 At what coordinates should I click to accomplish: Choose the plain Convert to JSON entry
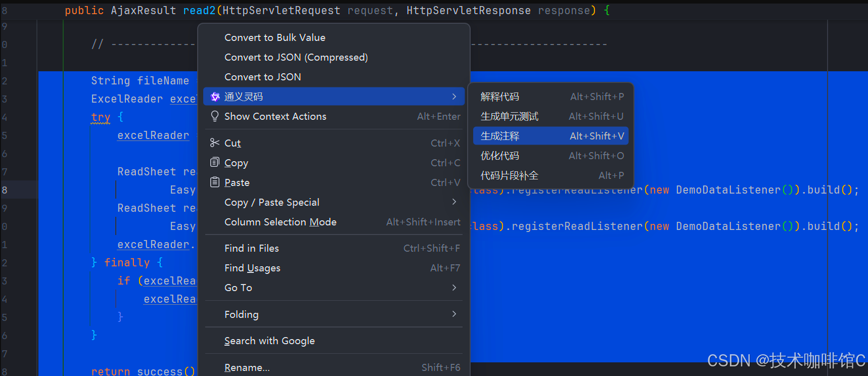(x=334, y=77)
